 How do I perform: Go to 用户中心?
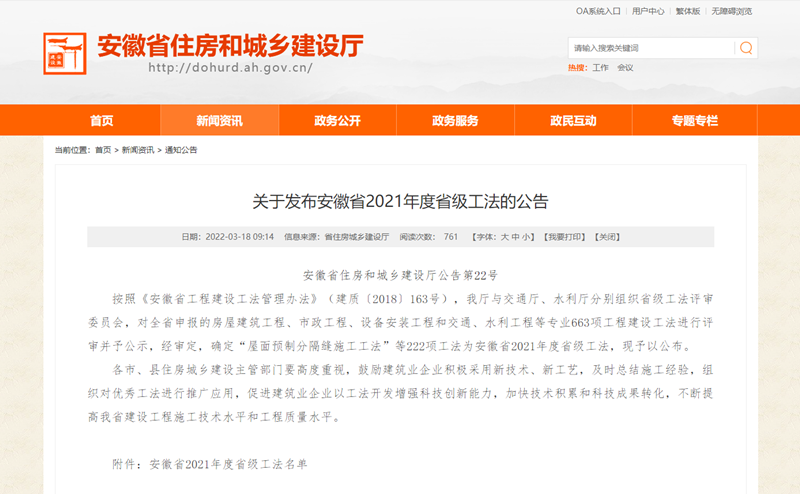[648, 11]
